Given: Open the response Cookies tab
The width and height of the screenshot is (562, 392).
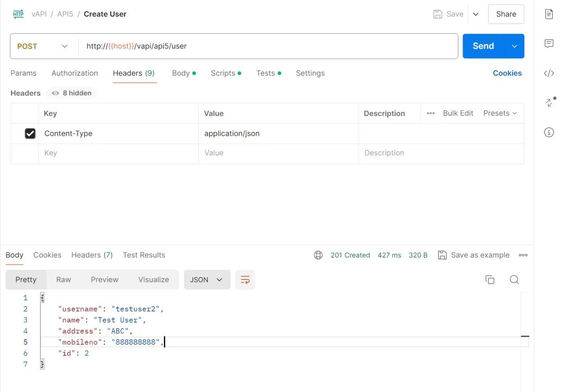Looking at the screenshot, I should pyautogui.click(x=47, y=255).
